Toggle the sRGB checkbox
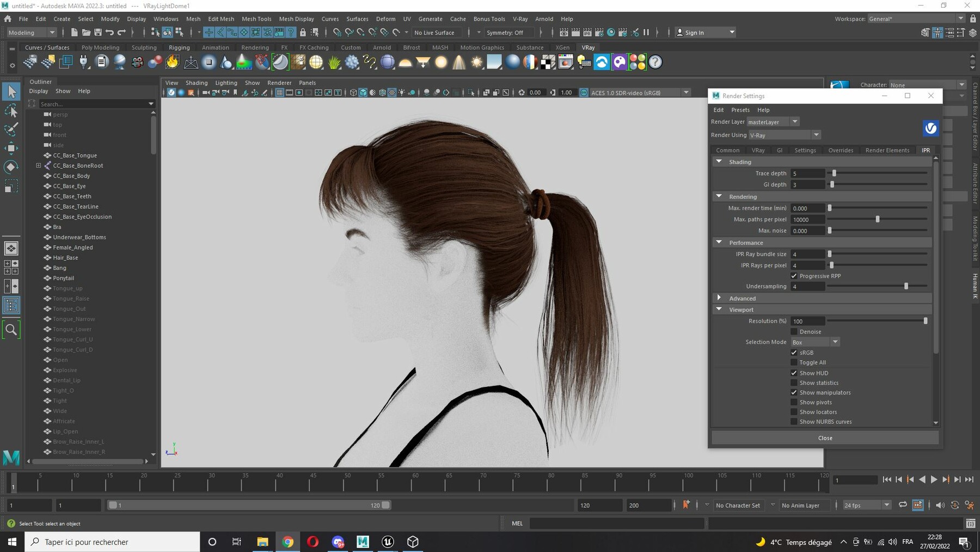 coord(794,353)
